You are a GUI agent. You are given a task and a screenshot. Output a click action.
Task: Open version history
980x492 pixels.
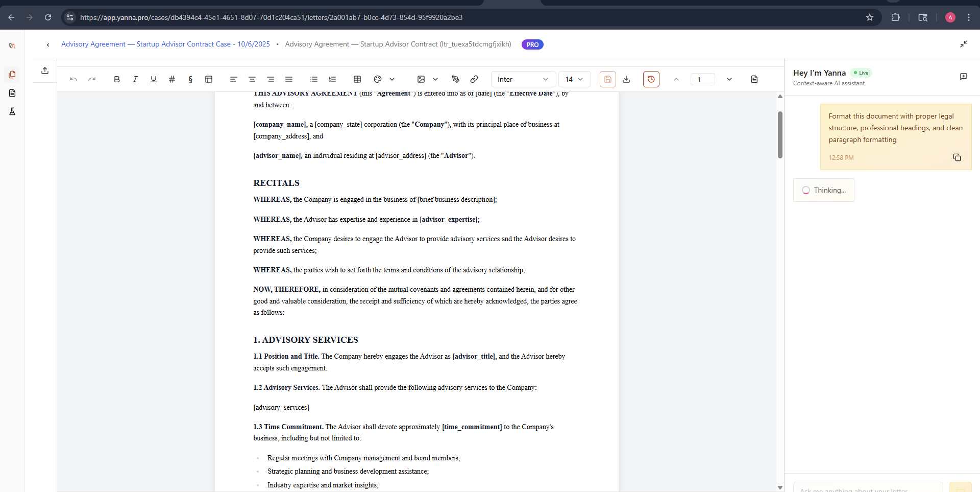click(651, 79)
